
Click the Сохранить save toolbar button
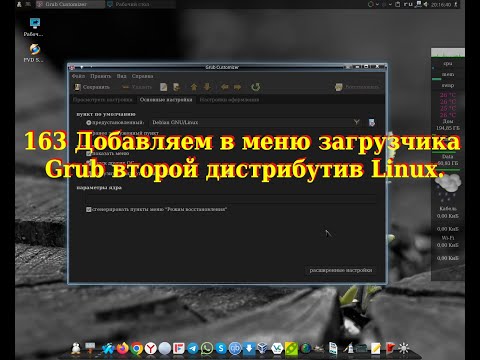pyautogui.click(x=92, y=87)
